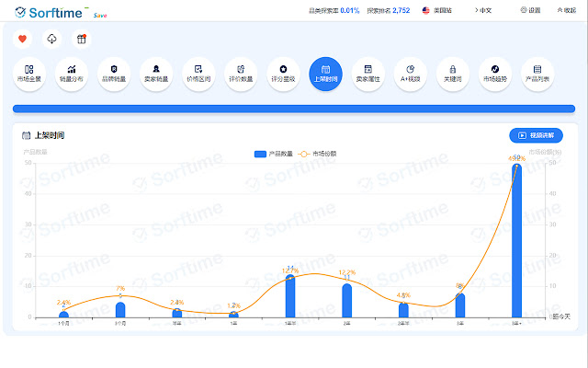
Task: Switch to the 市场趋势 tab
Action: (x=494, y=73)
